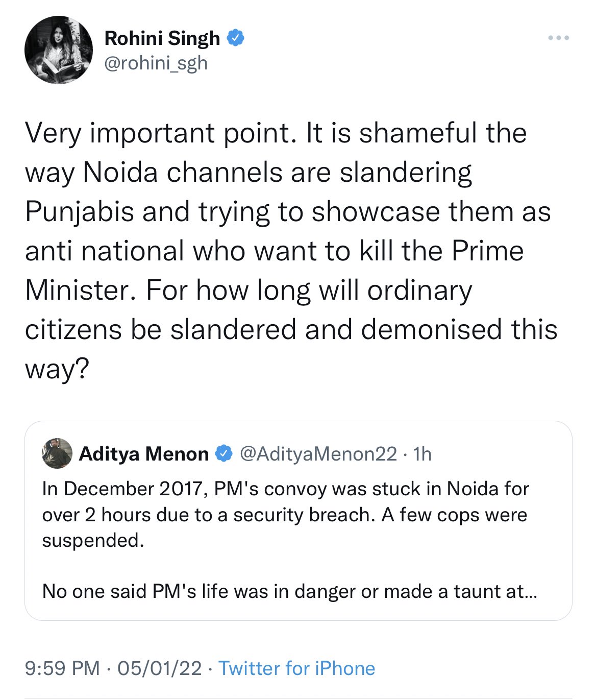This screenshot has width=597, height=700.
Task: Click the "05/01/22" tweet date
Action: pos(159,668)
